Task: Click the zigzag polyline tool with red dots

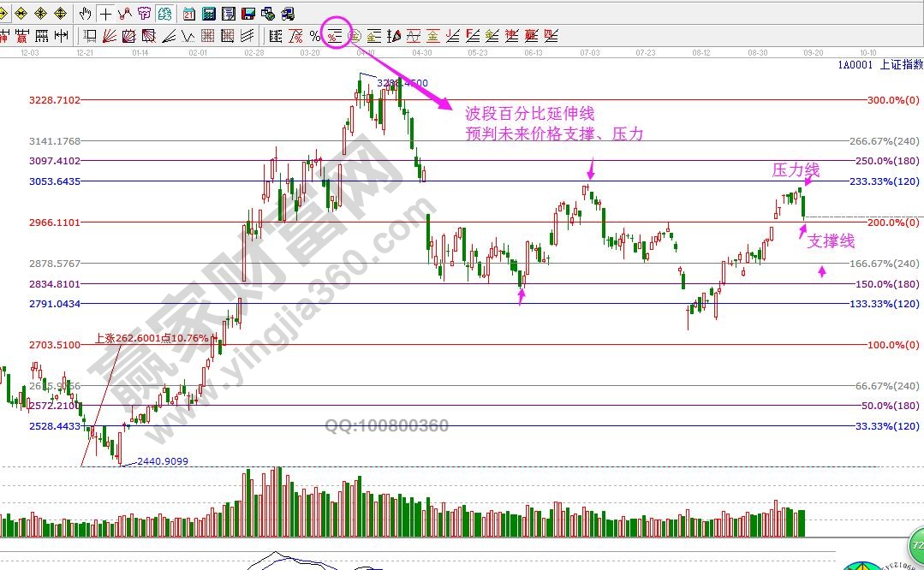Action: pos(124,14)
